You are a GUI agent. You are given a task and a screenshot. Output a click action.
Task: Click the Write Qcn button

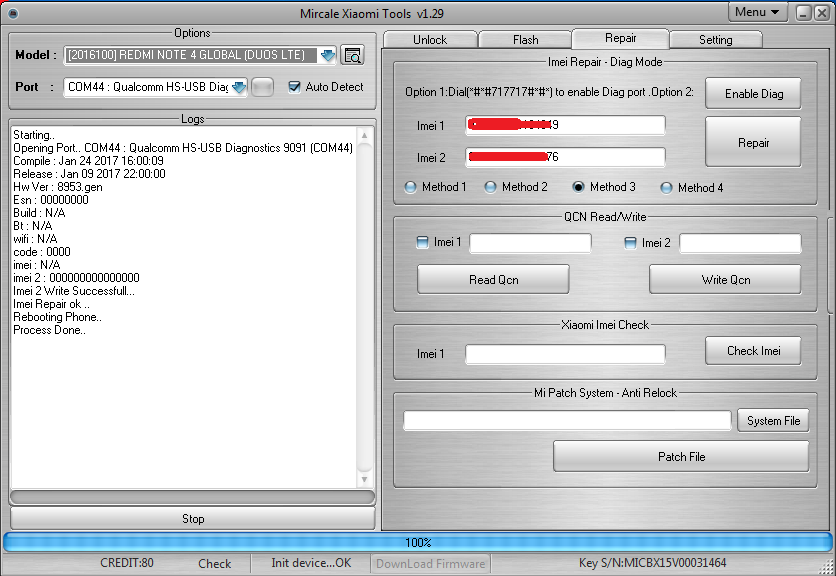point(725,279)
